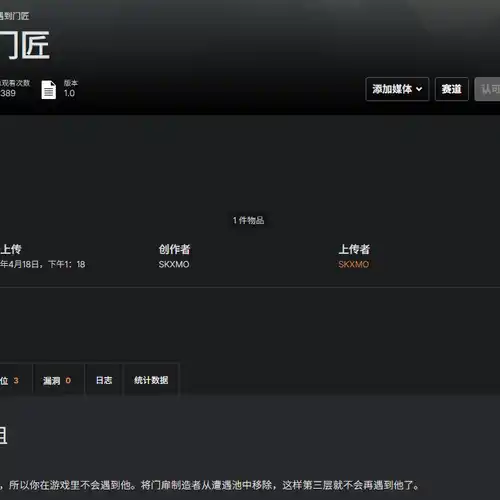This screenshot has height=500, width=500.
Task: Expand the chevron arrow beside 添加媒体
Action: [x=419, y=89]
